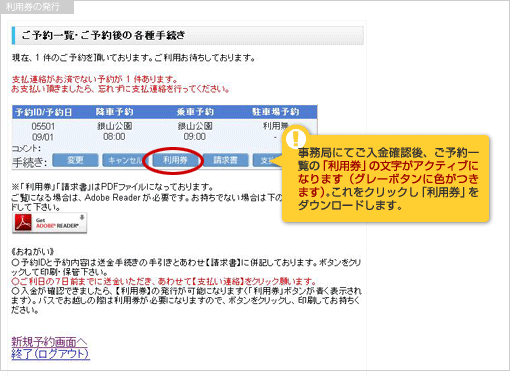The width and height of the screenshot is (510, 376).
Task: Click the Get Adobe Reader badge
Action: tap(50, 223)
